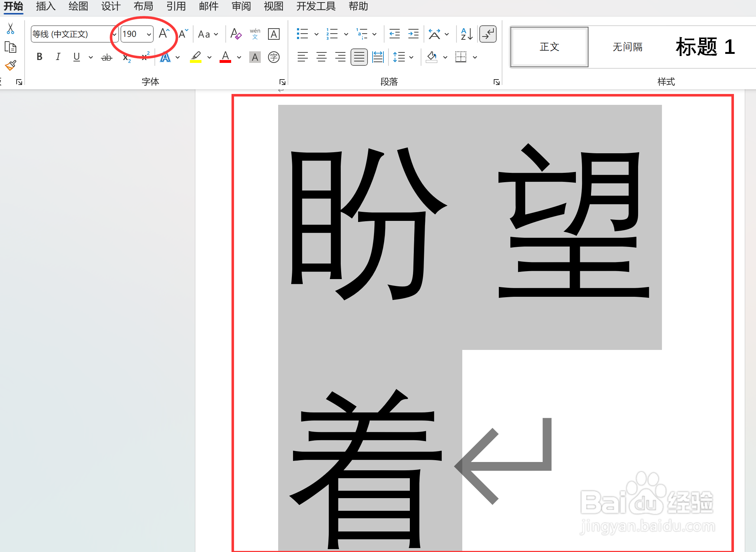
Task: Expand the Change Case Aa dropdown
Action: tap(216, 34)
